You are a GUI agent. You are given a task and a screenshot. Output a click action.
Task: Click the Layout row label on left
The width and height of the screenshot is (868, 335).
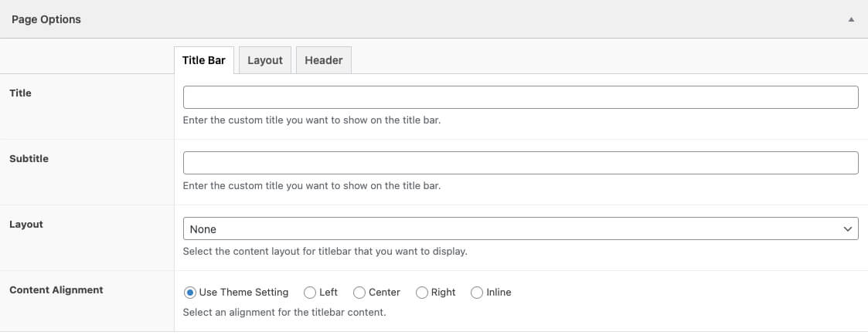[x=26, y=224]
